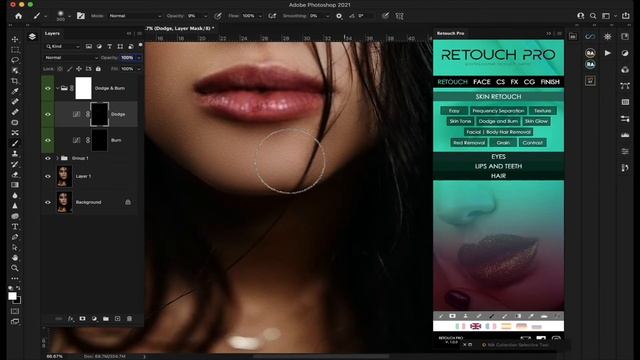The height and width of the screenshot is (360, 640).
Task: Click the Dodge and Burn button
Action: pos(498,121)
